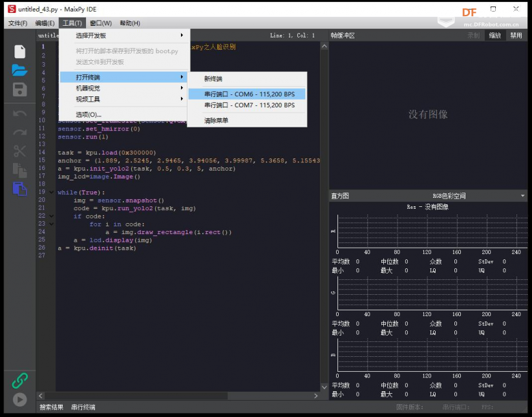Collapse the code fold at line 23
This screenshot has width=532, height=417.
52,224
